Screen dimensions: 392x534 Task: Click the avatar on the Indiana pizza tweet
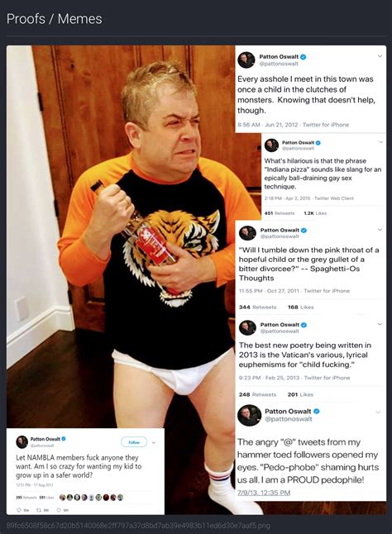pyautogui.click(x=271, y=145)
